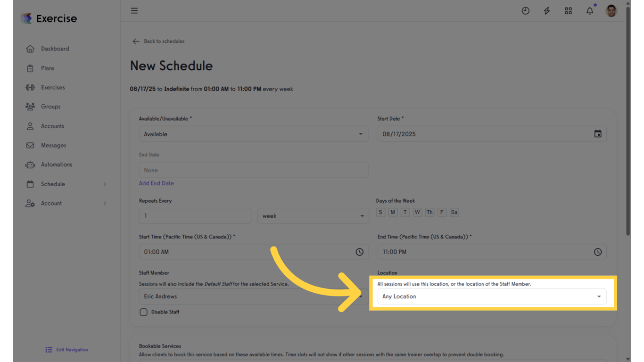Click the Exercise logo icon

27,18
